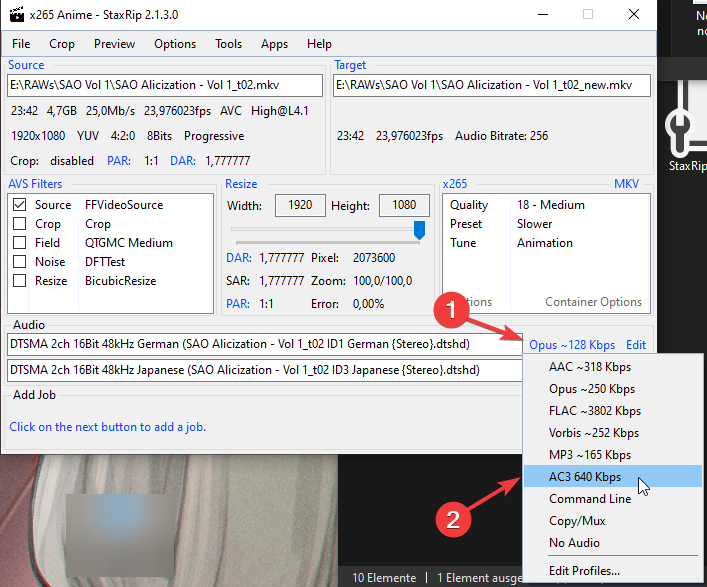Click the Height input field

[404, 205]
